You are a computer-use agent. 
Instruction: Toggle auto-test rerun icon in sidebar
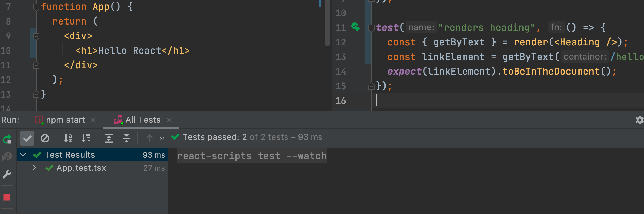coord(7,157)
